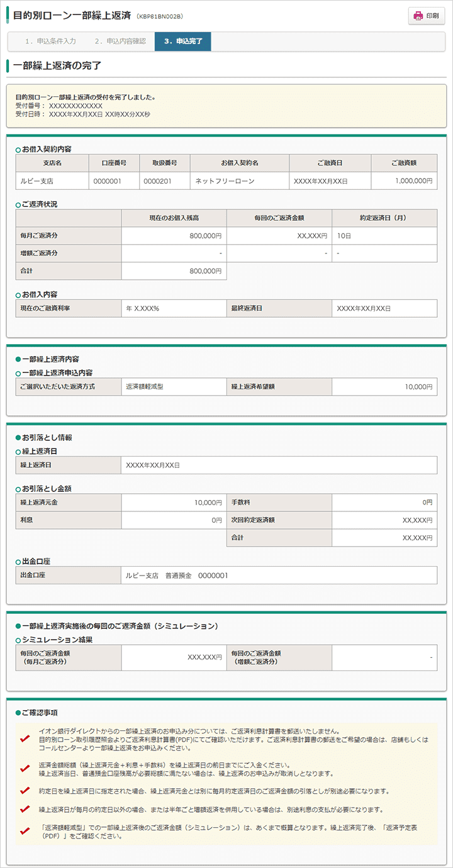Click the 受付番号 XXXXXXXXXXXXX line
Image resolution: width=453 pixels, height=868 pixels.
point(59,106)
